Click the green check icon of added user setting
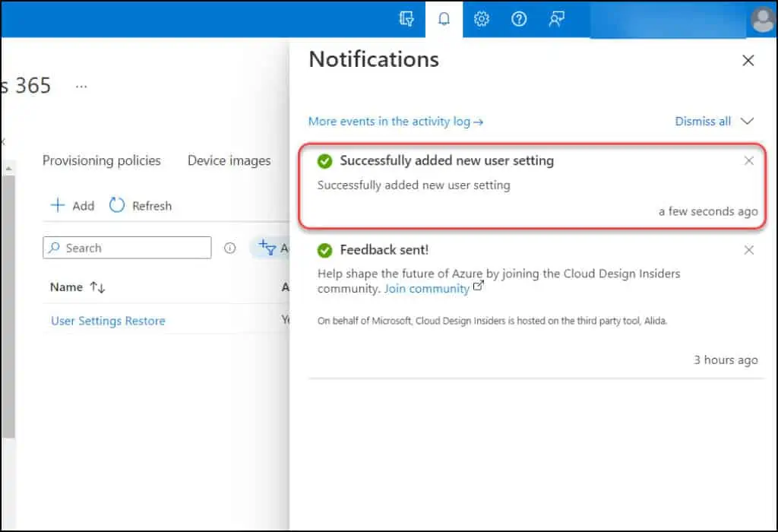The height and width of the screenshot is (532, 778). click(324, 161)
